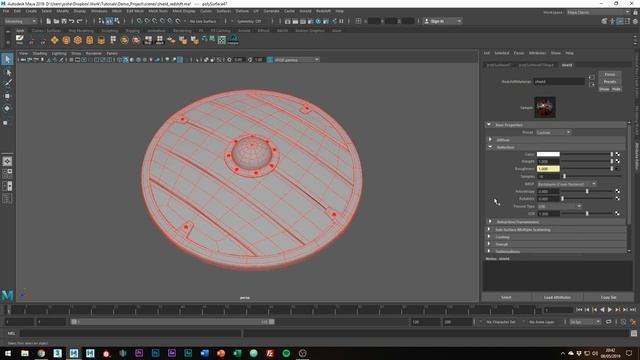
Task: Click the Save Scene icon
Action: point(64,21)
